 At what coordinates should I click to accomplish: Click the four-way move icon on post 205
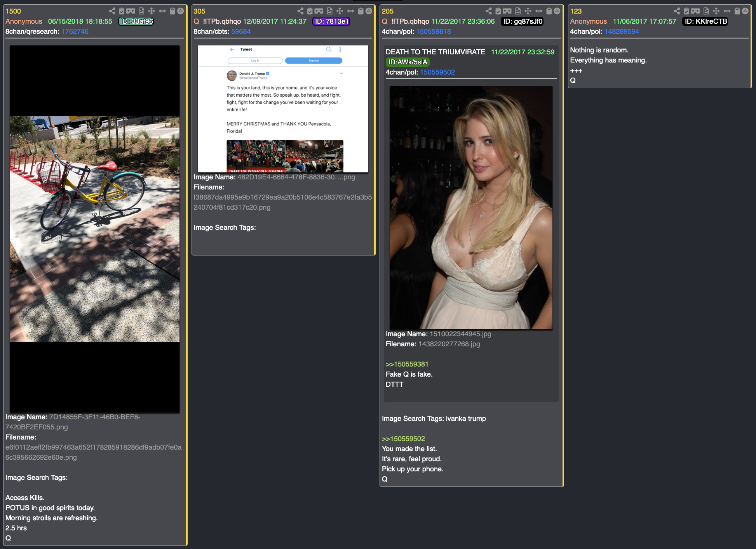click(x=528, y=11)
